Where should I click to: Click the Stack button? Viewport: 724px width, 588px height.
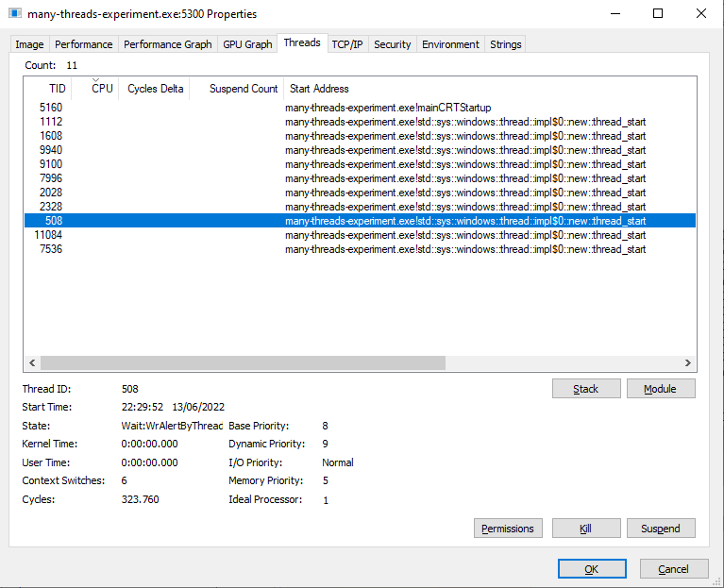[586, 389]
